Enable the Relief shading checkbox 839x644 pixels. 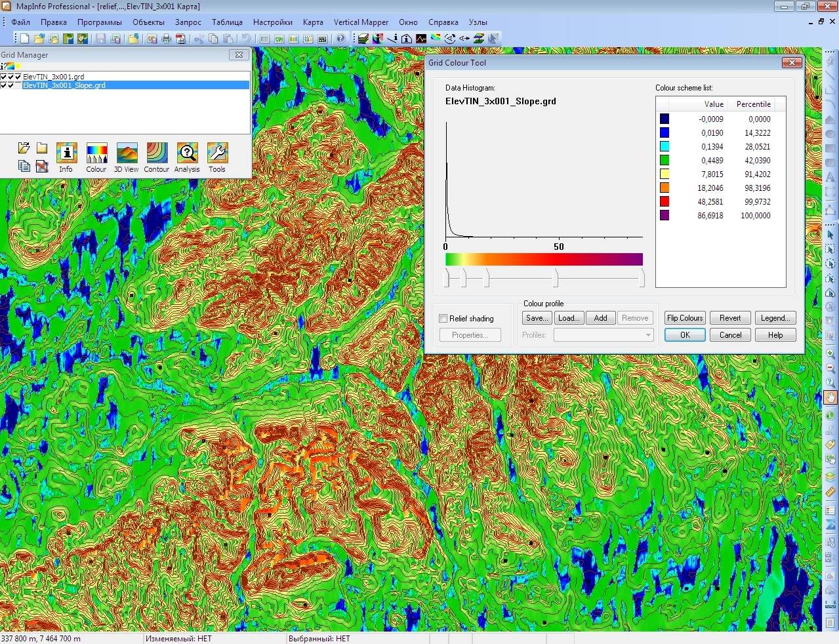pyautogui.click(x=443, y=319)
